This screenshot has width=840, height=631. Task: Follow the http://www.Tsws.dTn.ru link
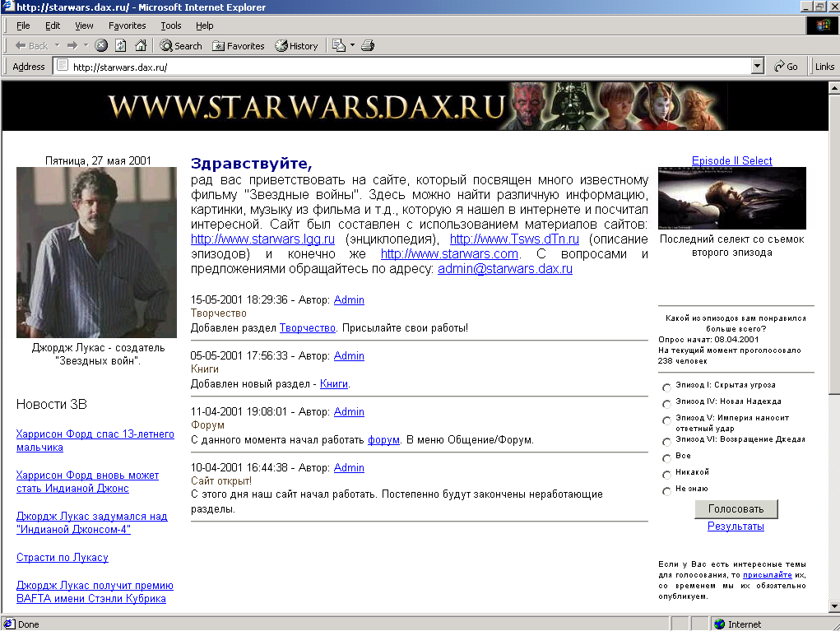[514, 239]
